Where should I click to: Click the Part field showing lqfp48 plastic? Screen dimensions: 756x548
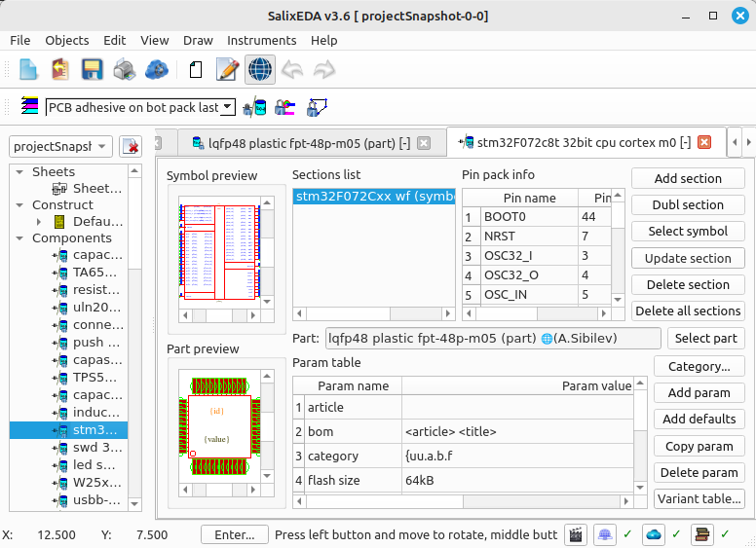493,339
